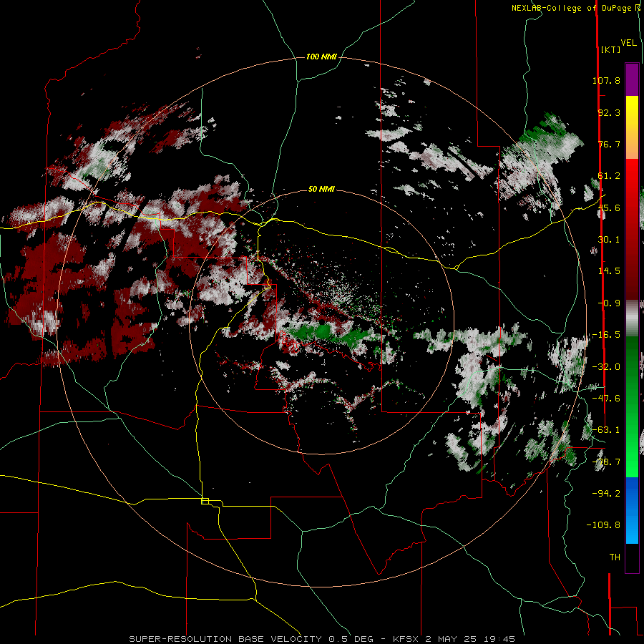
Task: Click the blue segment of color bar
Action: click(632, 510)
